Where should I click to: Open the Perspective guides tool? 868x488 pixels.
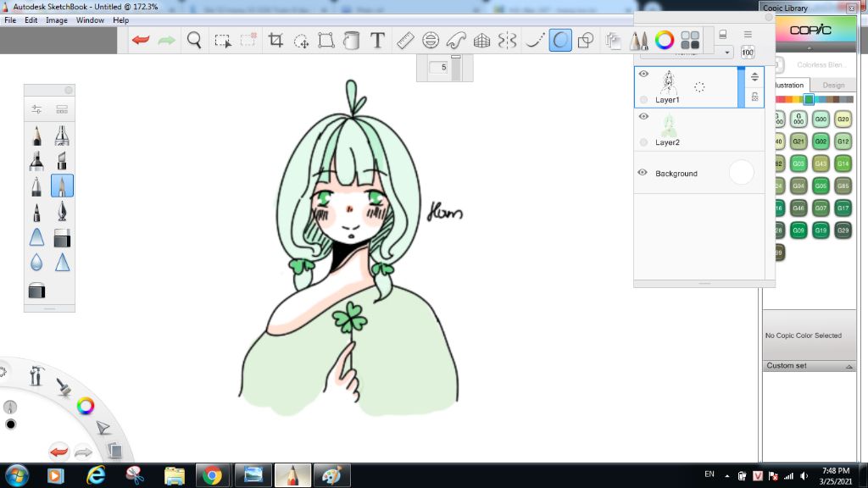tap(481, 40)
